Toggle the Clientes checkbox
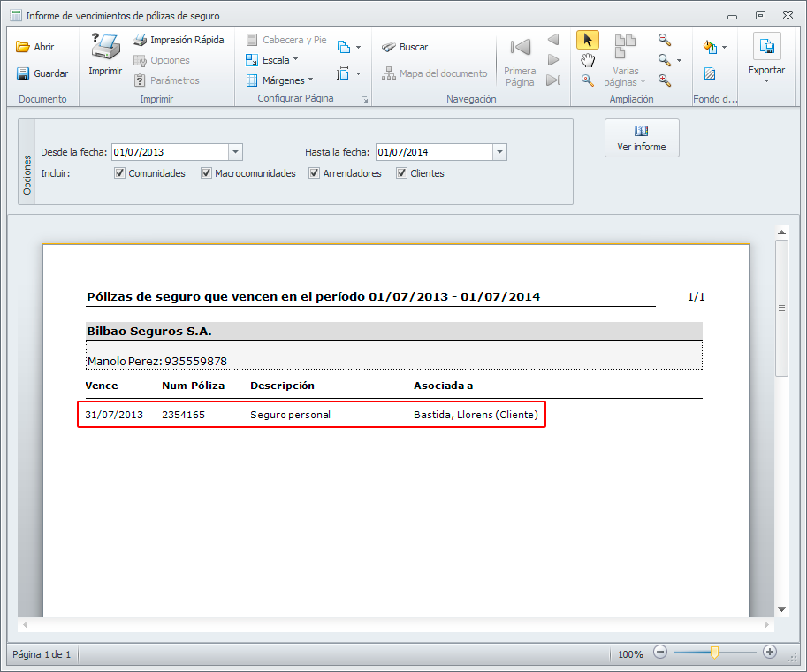This screenshot has height=672, width=807. [x=401, y=173]
